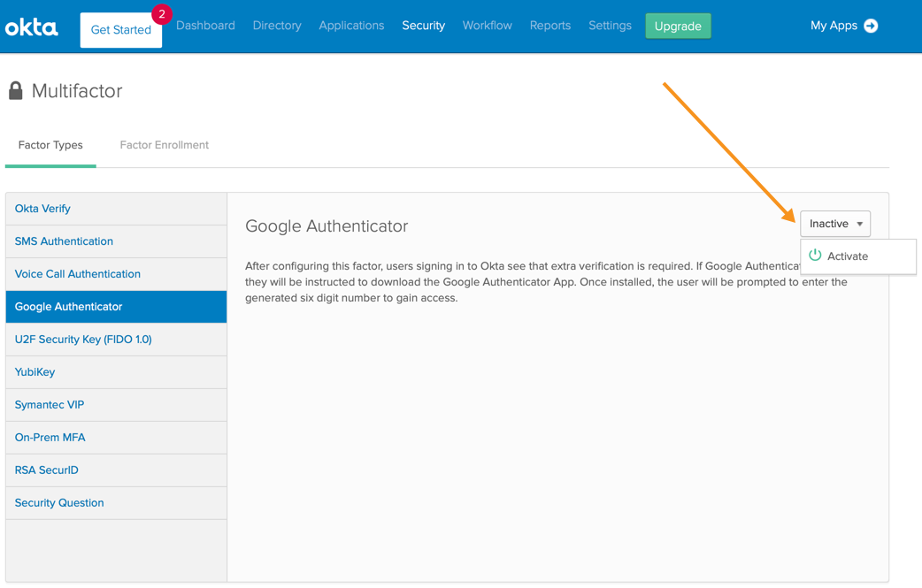
Task: Click the My Apps arrow icon
Action: [871, 26]
